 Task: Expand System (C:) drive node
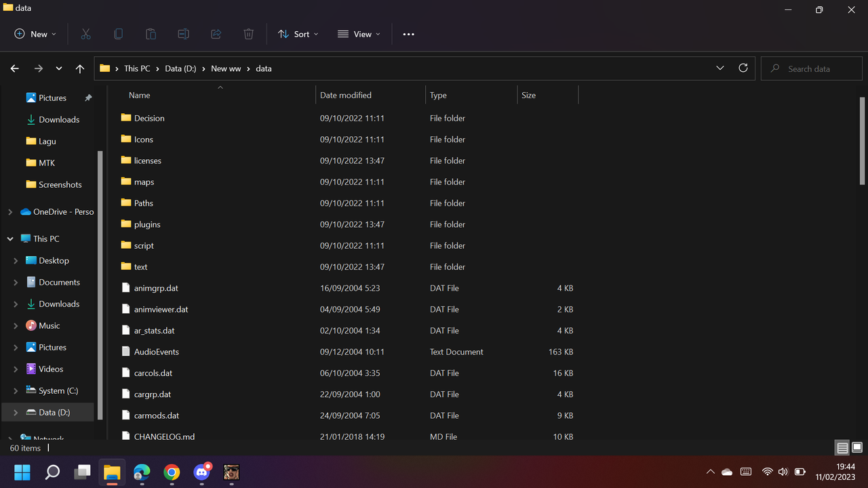[16, 391]
